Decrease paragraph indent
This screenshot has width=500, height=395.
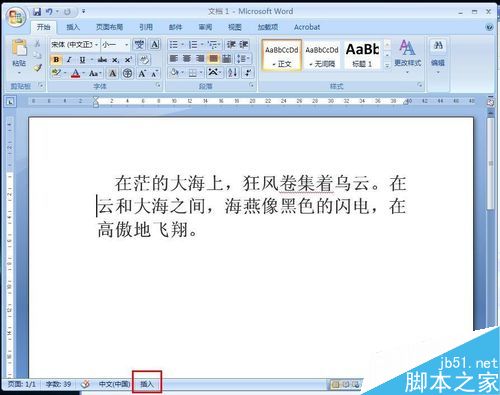pos(231,44)
